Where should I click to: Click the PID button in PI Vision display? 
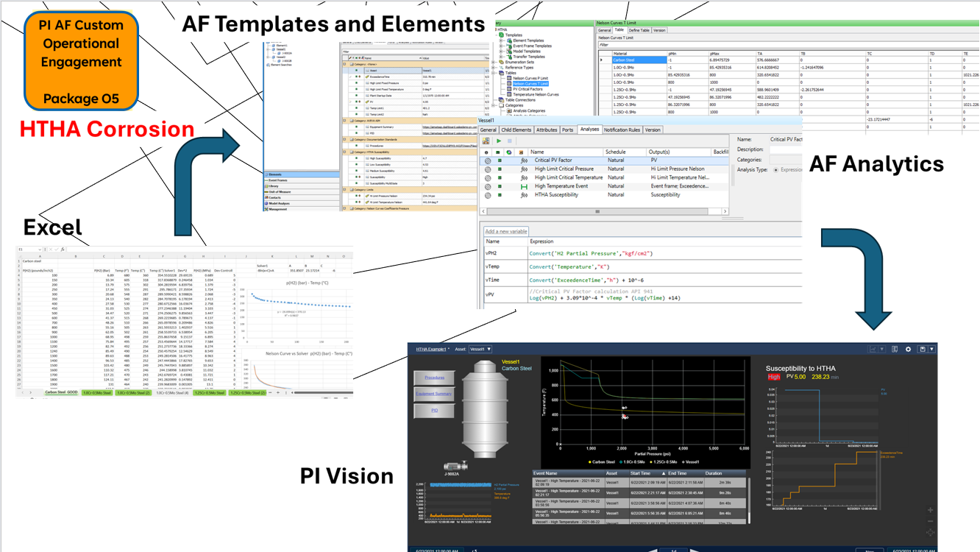click(x=435, y=410)
